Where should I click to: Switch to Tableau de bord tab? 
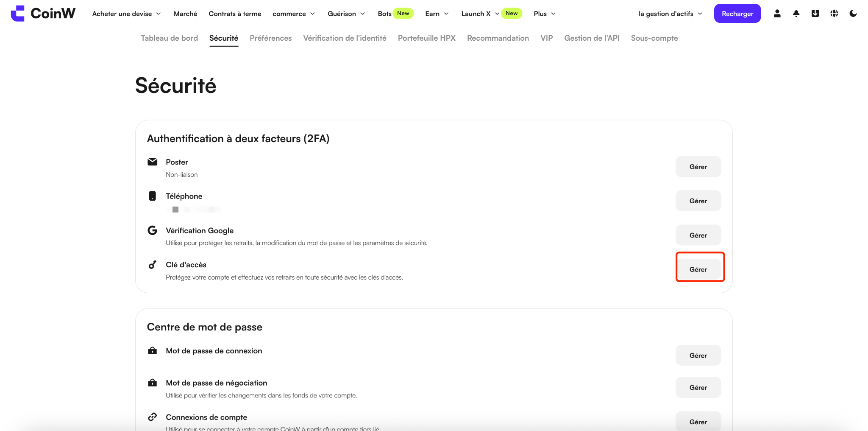click(x=169, y=38)
